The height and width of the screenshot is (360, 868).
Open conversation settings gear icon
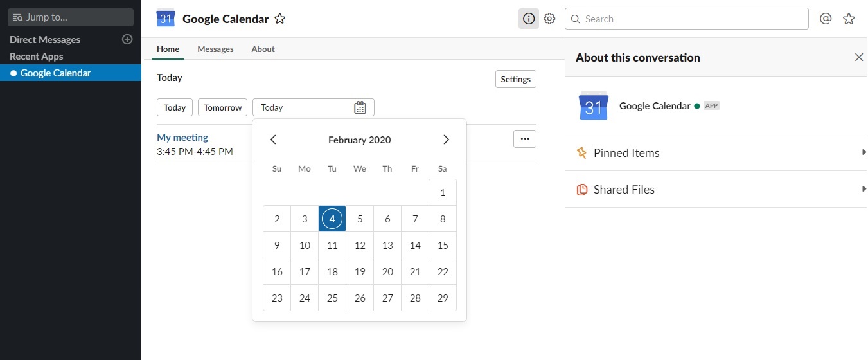pos(549,19)
